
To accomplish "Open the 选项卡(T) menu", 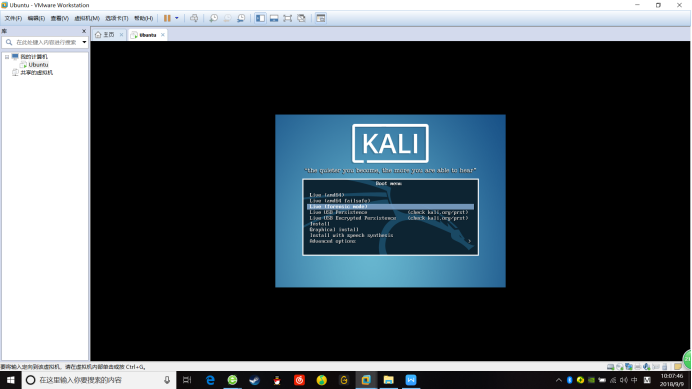I will coord(117,18).
